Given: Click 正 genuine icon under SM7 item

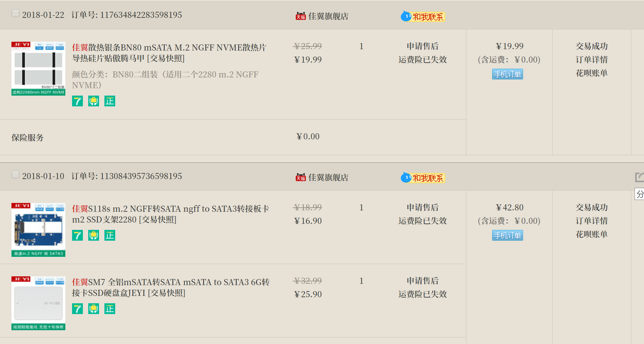Looking at the screenshot, I should [110, 309].
